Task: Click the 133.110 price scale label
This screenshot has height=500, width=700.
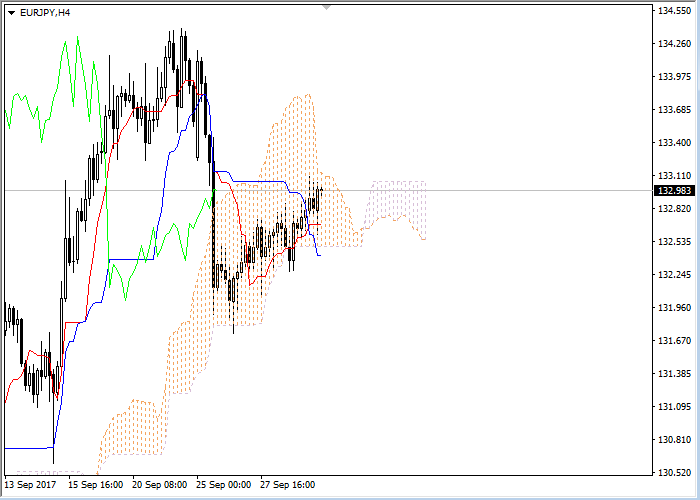Action: (x=674, y=176)
